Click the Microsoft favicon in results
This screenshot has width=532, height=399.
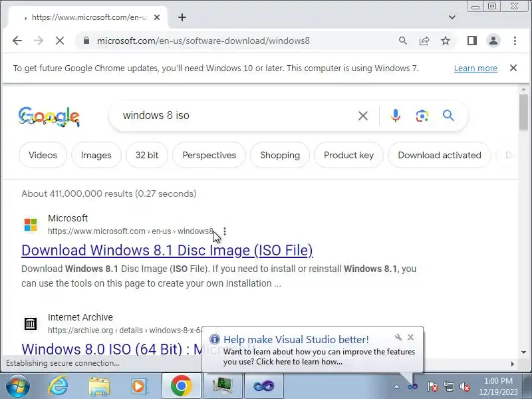[x=31, y=225]
